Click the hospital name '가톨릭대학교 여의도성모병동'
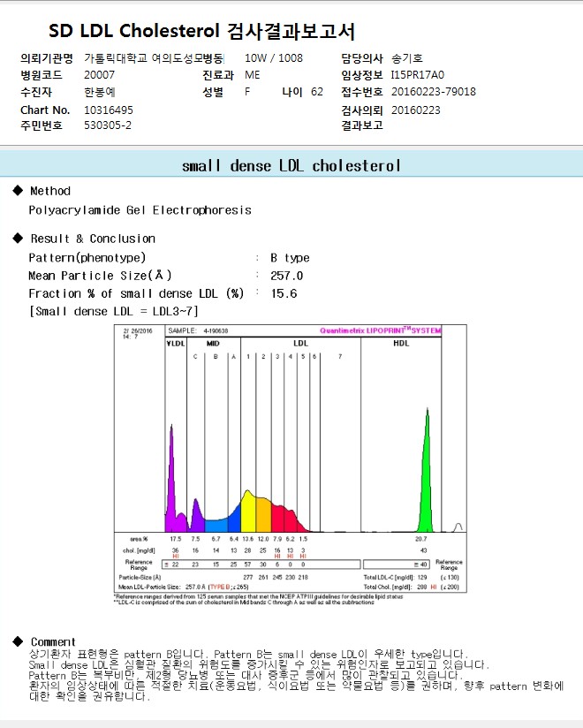The image size is (583, 728). tap(155, 58)
